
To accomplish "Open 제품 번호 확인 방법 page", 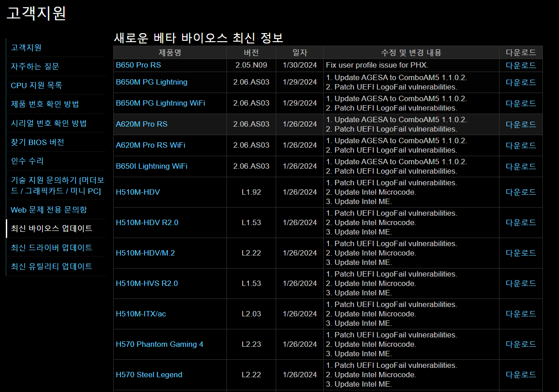I will (45, 104).
